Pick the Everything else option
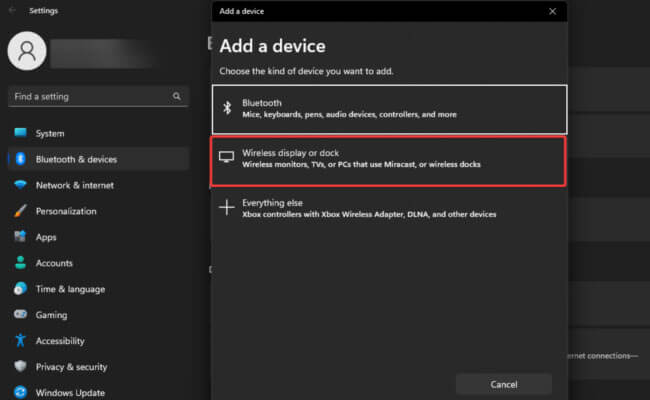The height and width of the screenshot is (400, 650). 389,208
